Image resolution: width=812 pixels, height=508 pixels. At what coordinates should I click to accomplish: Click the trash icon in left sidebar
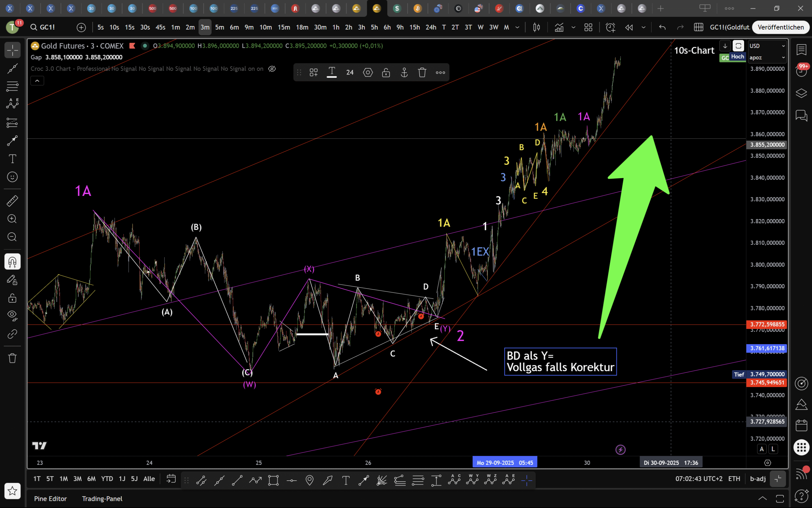click(x=12, y=358)
